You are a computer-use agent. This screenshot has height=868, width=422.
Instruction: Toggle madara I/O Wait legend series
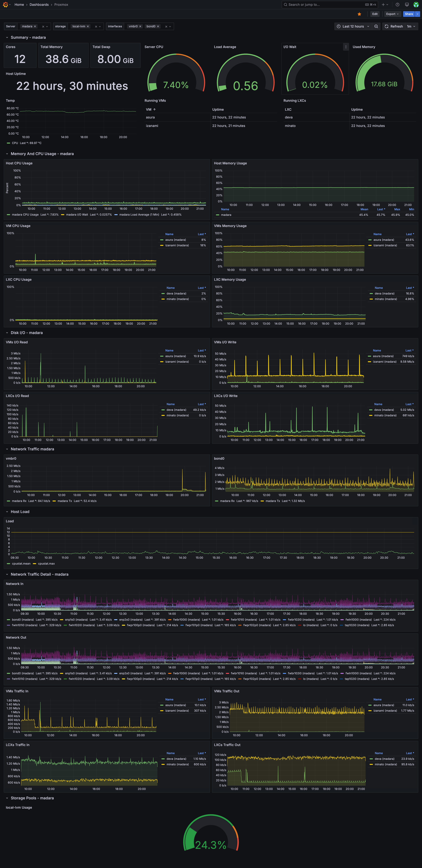(77, 215)
